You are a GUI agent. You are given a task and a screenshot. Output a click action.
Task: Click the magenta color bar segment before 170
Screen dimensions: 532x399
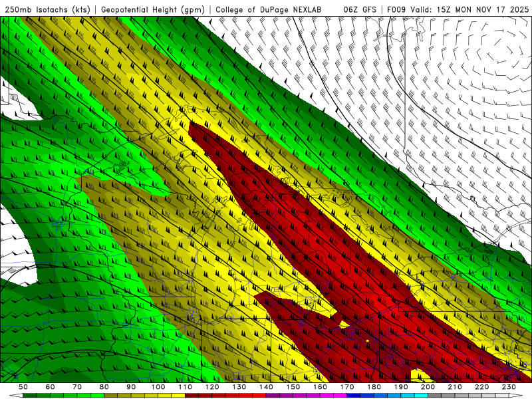[340, 395]
